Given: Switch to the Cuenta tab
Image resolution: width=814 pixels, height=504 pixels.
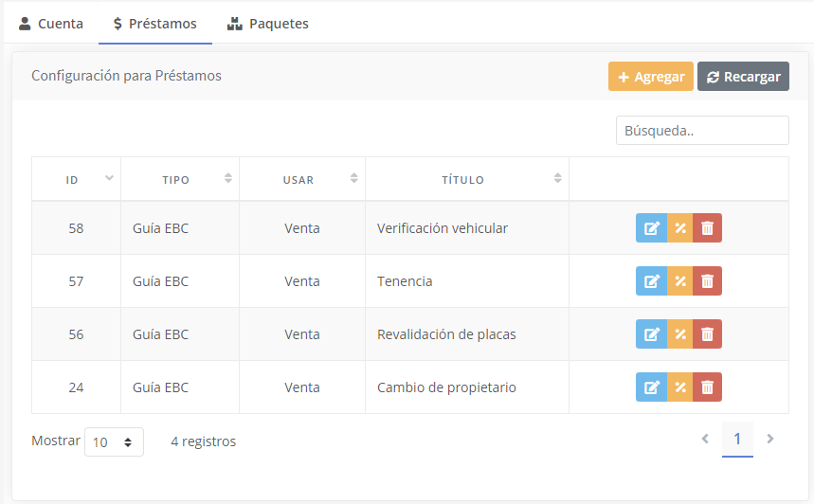Looking at the screenshot, I should click(51, 24).
